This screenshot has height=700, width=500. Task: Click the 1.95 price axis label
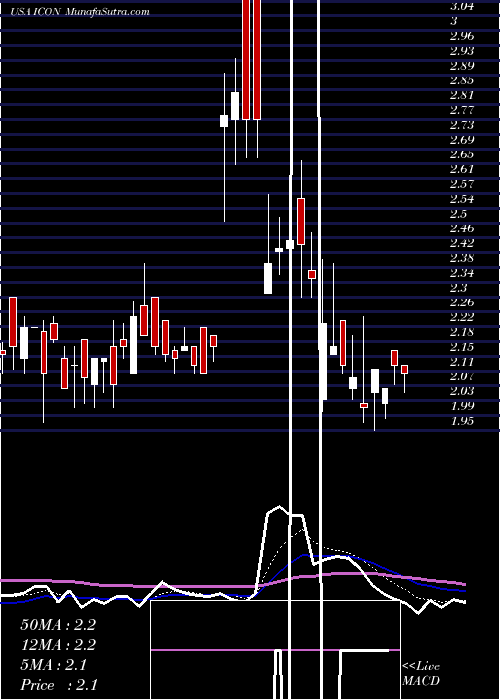(462, 421)
